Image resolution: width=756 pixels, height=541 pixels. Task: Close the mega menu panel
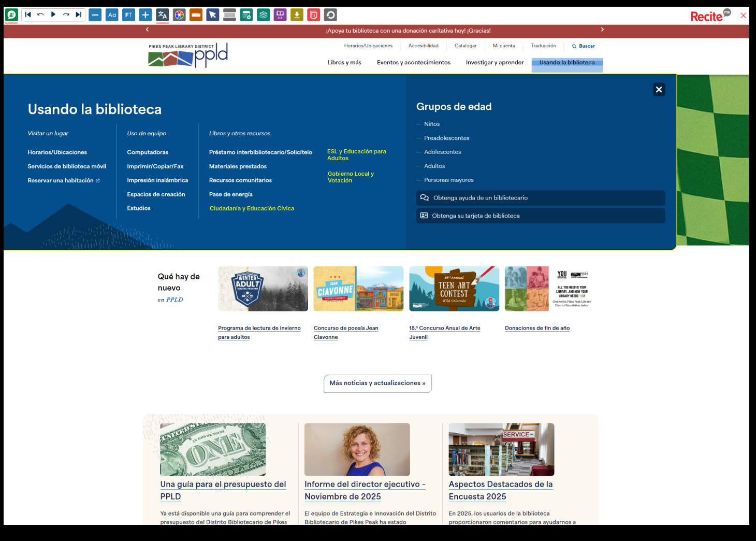[x=659, y=90]
